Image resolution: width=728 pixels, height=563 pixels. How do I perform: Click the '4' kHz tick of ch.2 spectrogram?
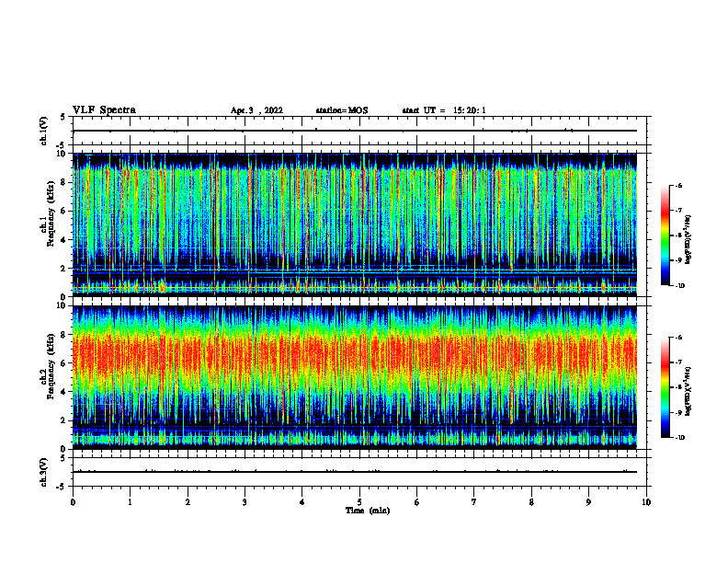[64, 392]
